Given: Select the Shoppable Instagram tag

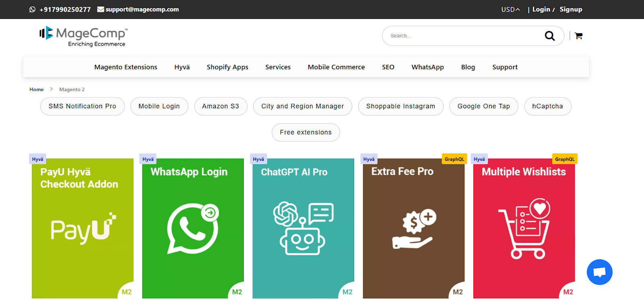Looking at the screenshot, I should coord(401,106).
